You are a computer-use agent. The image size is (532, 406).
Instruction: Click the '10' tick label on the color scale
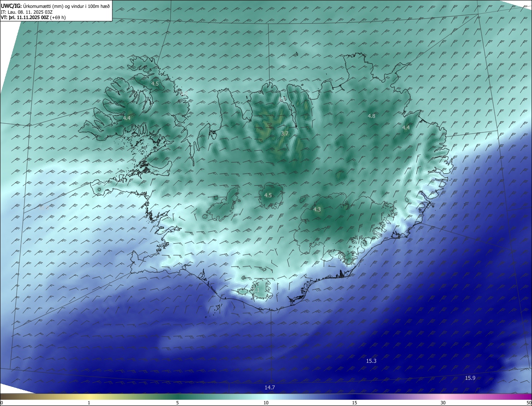coord(266,403)
